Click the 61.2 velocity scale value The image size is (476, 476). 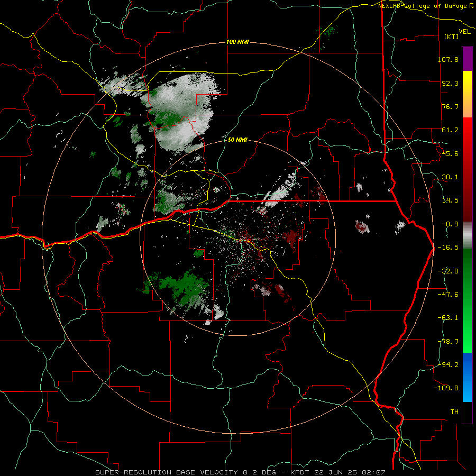point(450,130)
